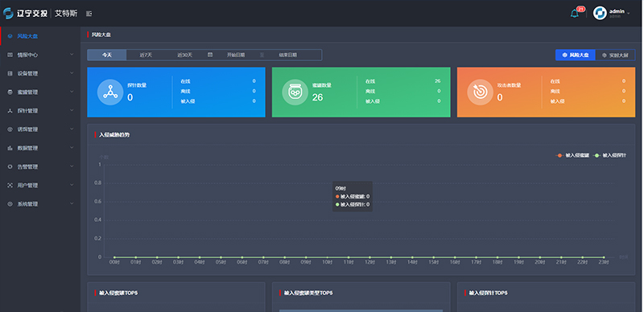Click the 开始日期 start date field
Viewport: 644px width, 312px height.
coord(236,55)
